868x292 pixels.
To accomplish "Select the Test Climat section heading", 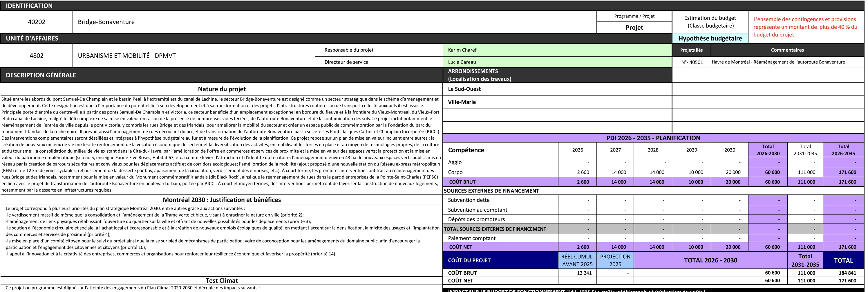I will (x=222, y=281).
